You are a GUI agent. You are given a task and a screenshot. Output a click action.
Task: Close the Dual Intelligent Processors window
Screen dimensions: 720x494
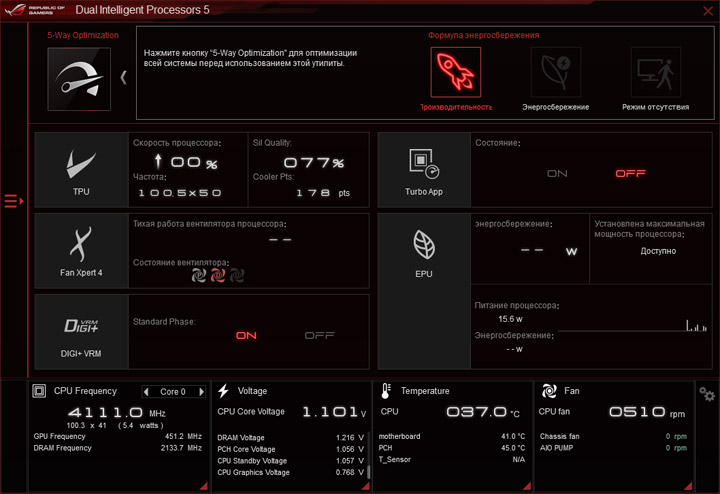click(708, 11)
